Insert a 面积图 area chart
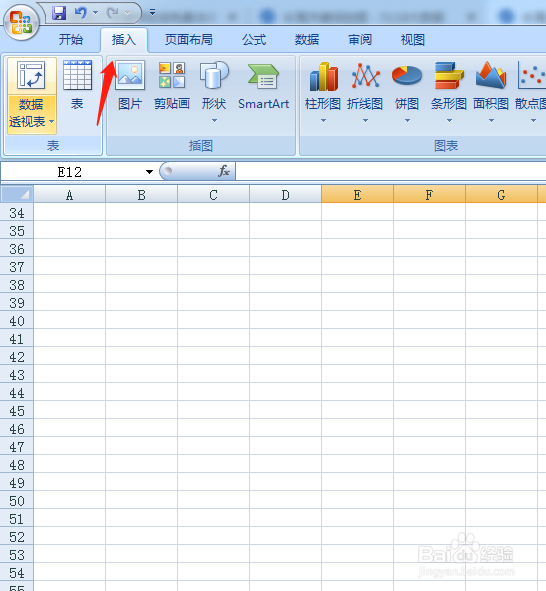Image resolution: width=546 pixels, height=591 pixels. click(491, 85)
